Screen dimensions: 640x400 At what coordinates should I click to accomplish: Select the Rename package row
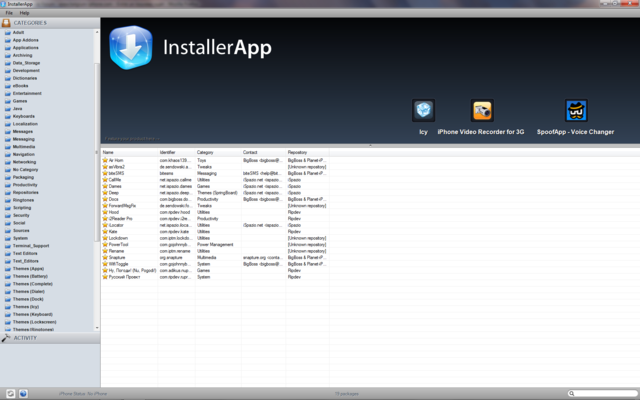[215, 251]
